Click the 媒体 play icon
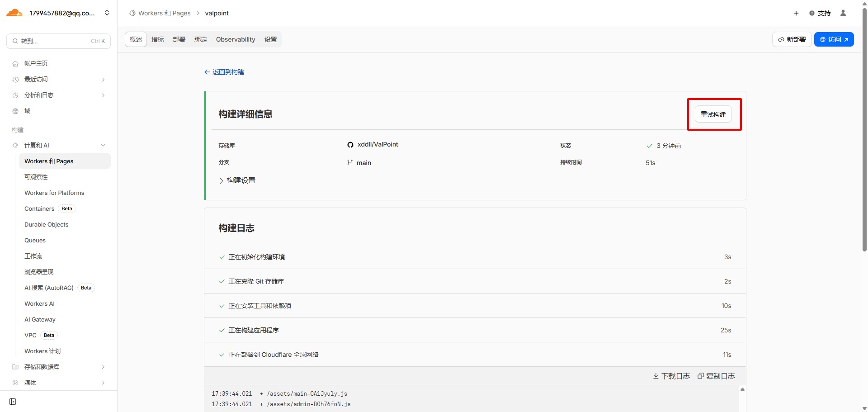Image resolution: width=868 pixels, height=412 pixels. click(x=15, y=383)
